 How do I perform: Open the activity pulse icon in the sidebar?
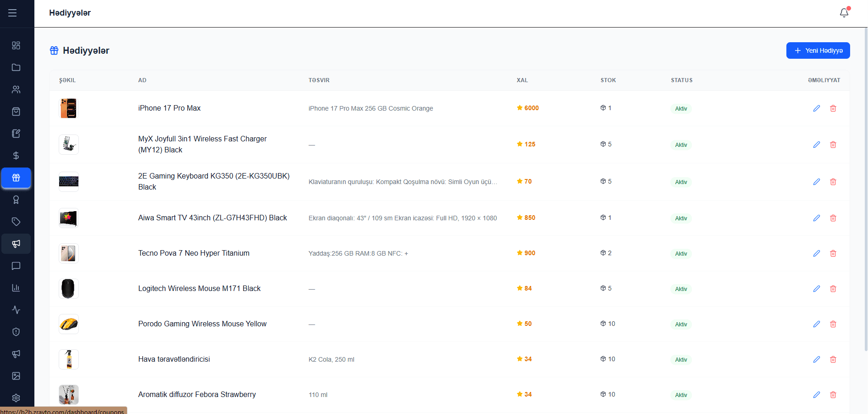point(16,310)
